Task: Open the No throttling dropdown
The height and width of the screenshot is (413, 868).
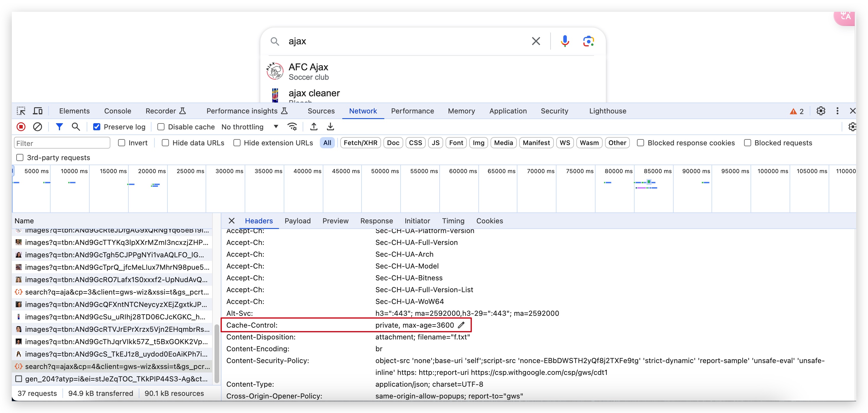Action: point(249,127)
